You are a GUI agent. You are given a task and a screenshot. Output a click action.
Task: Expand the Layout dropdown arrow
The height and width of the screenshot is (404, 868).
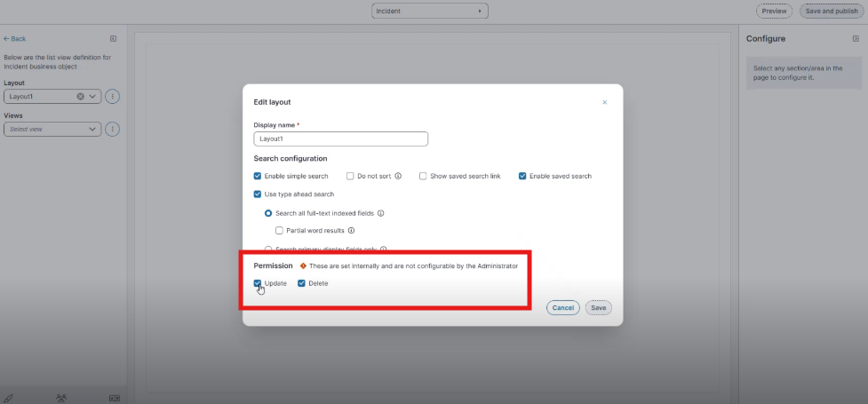click(x=92, y=96)
